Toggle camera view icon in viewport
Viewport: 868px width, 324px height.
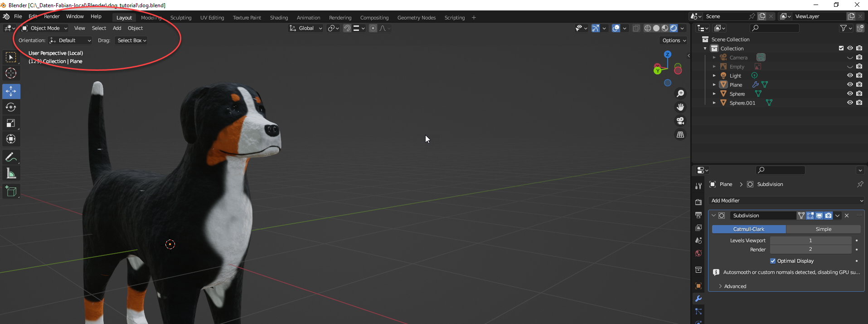pos(680,121)
